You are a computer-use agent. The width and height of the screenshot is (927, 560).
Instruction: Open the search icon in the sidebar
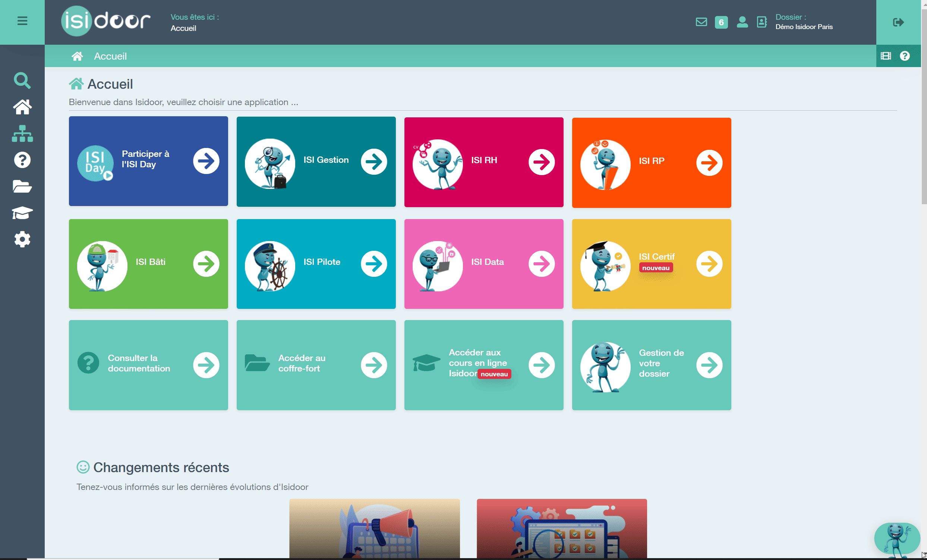point(22,80)
